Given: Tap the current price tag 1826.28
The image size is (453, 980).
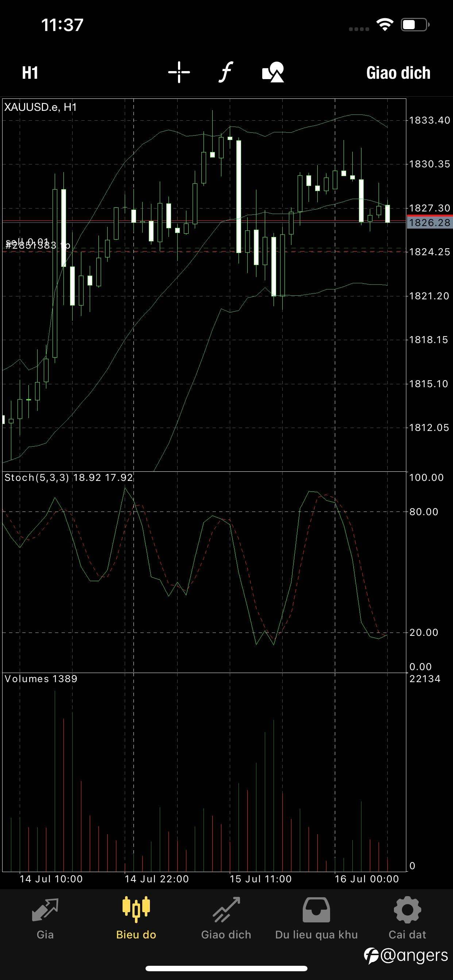Looking at the screenshot, I should click(x=430, y=222).
